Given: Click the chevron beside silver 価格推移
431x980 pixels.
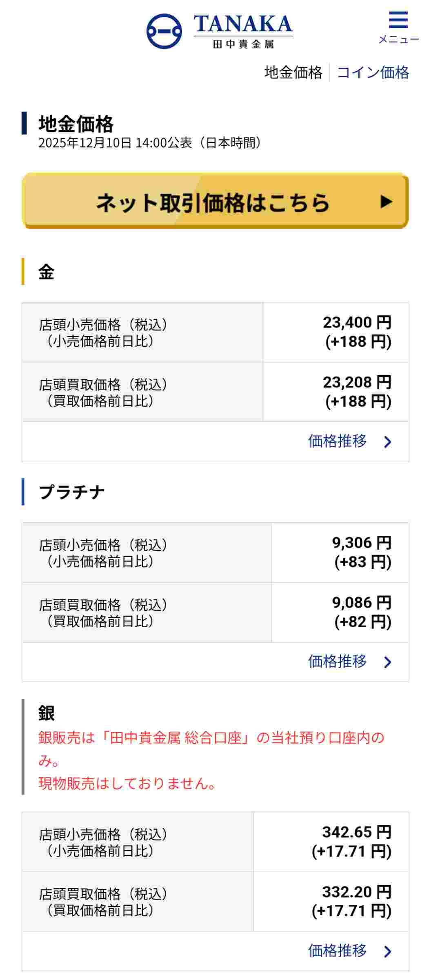Looking at the screenshot, I should pos(388,951).
